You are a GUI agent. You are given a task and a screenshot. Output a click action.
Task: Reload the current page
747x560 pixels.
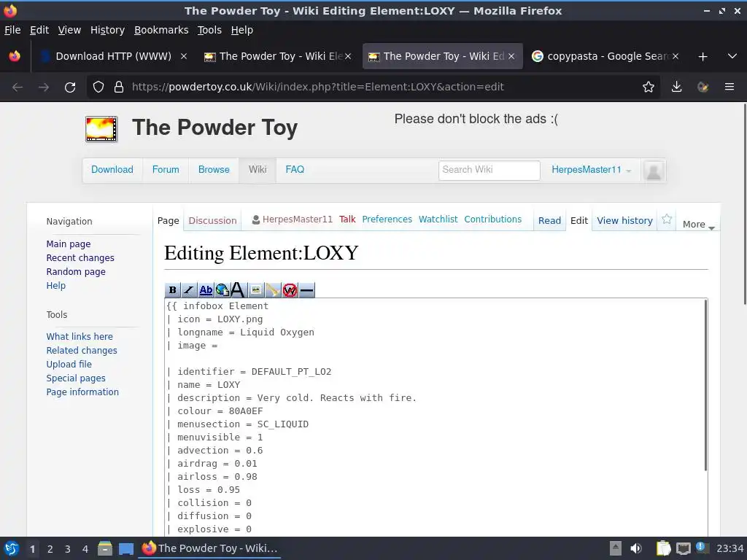coord(70,87)
